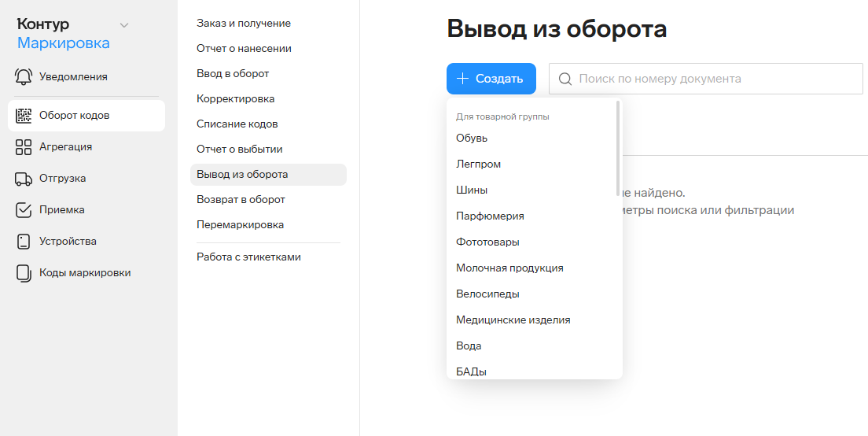The height and width of the screenshot is (436, 868).
Task: Open Отчет о выбытии
Action: click(240, 149)
